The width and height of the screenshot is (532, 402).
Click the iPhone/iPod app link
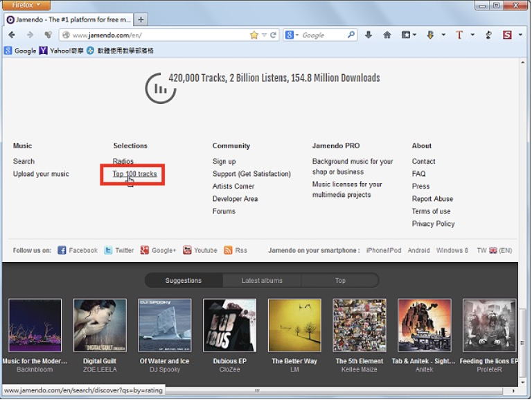point(384,251)
